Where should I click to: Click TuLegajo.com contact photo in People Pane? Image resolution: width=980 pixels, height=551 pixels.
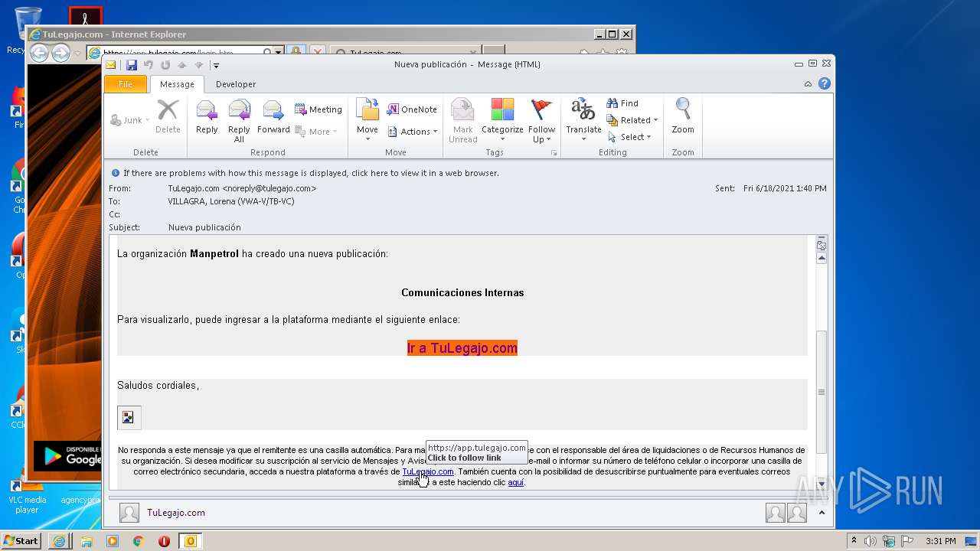click(129, 513)
